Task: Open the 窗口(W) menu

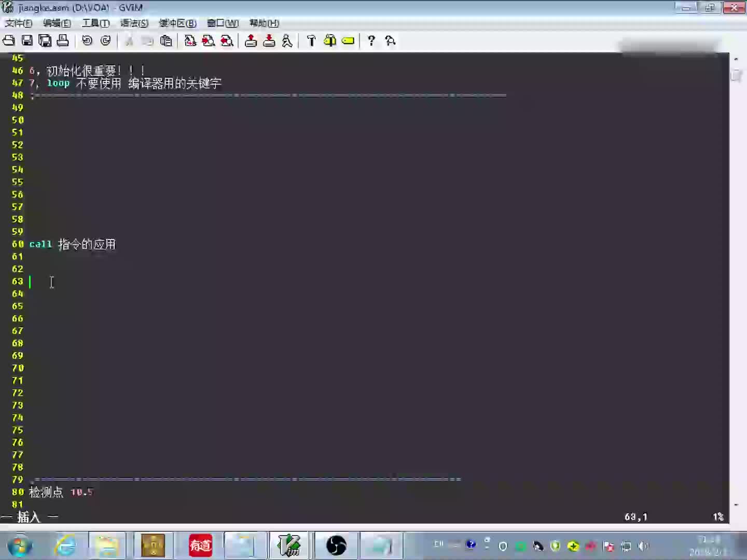Action: pyautogui.click(x=223, y=23)
